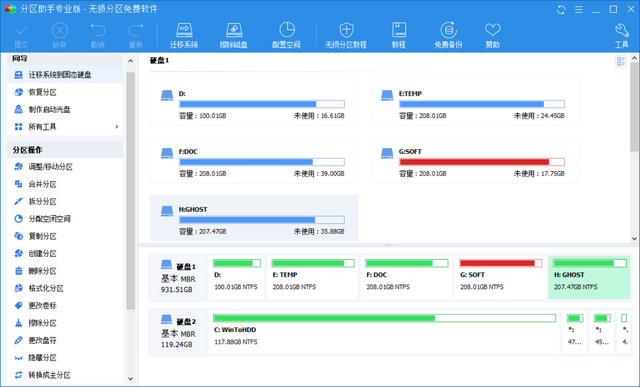Select the G:SOFT partition card
The width and height of the screenshot is (640, 387).
coord(474,160)
